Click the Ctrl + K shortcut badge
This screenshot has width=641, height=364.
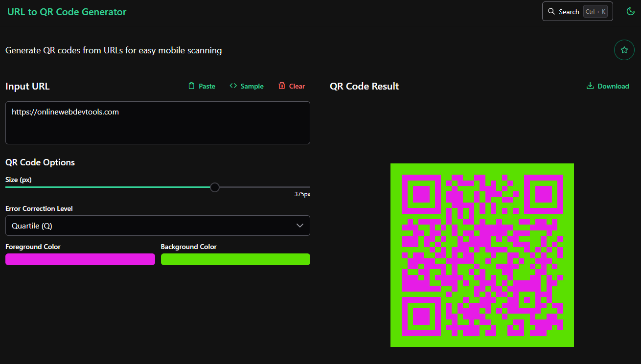595,11
